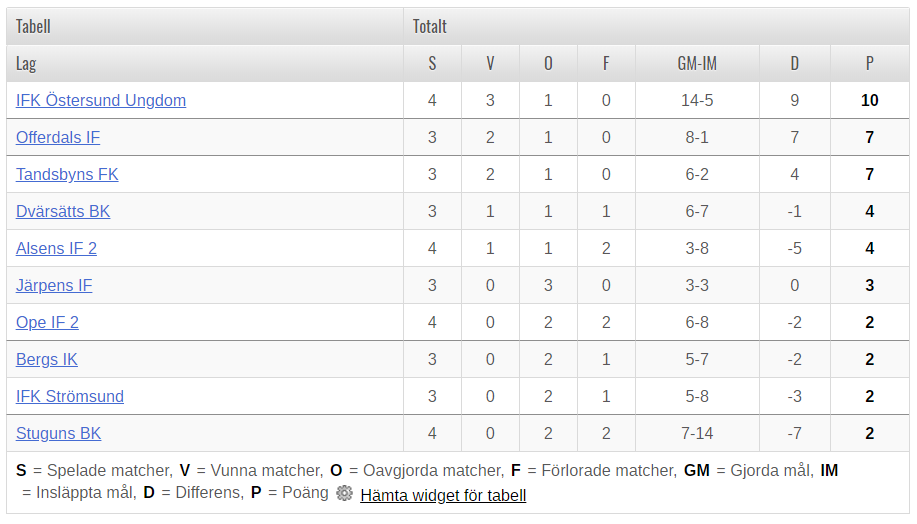Click the Tabell header label
Viewport: 917px width, 524px height.
coord(33,26)
